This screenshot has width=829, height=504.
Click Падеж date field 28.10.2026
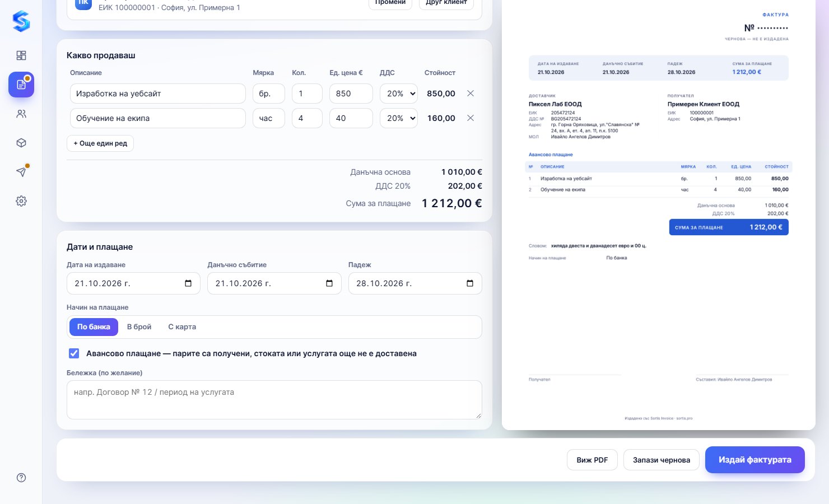point(415,283)
